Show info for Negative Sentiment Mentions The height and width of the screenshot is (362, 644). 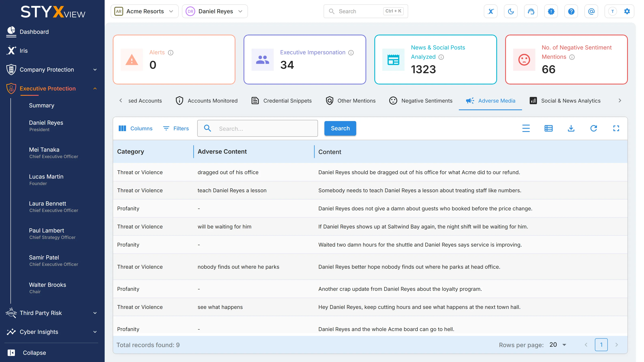coord(572,57)
